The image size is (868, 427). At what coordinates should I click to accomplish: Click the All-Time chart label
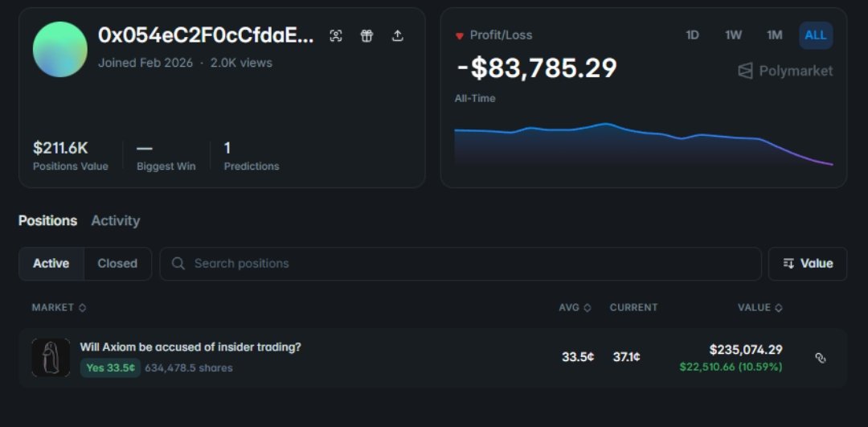[x=475, y=99]
